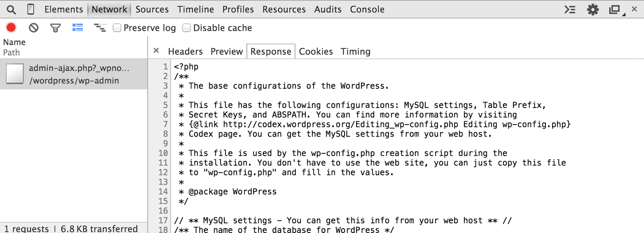Open the Timing tab
This screenshot has height=233, width=644.
coord(356,51)
